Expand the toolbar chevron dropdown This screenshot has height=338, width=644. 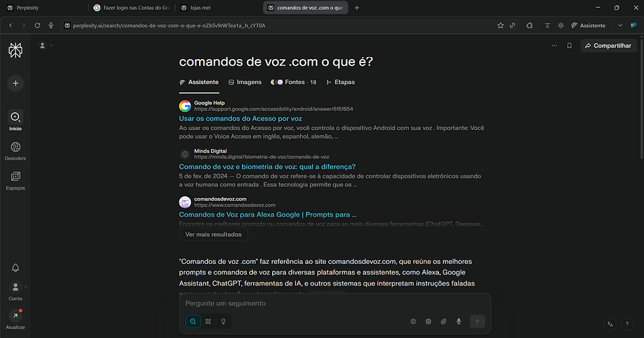(620, 26)
